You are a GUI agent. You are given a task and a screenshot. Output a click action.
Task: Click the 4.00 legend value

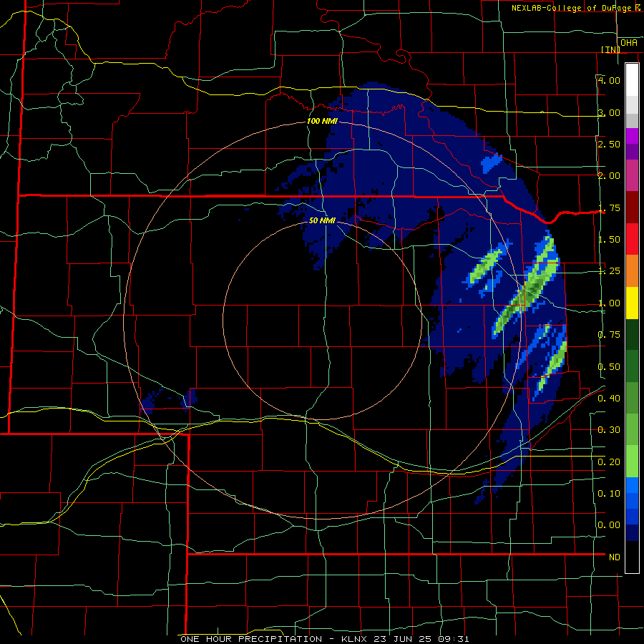point(609,80)
